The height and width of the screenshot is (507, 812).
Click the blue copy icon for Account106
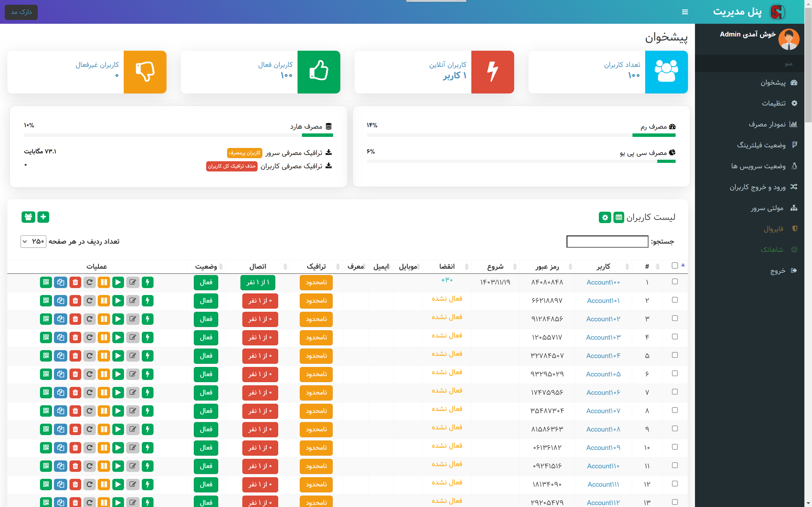click(61, 393)
